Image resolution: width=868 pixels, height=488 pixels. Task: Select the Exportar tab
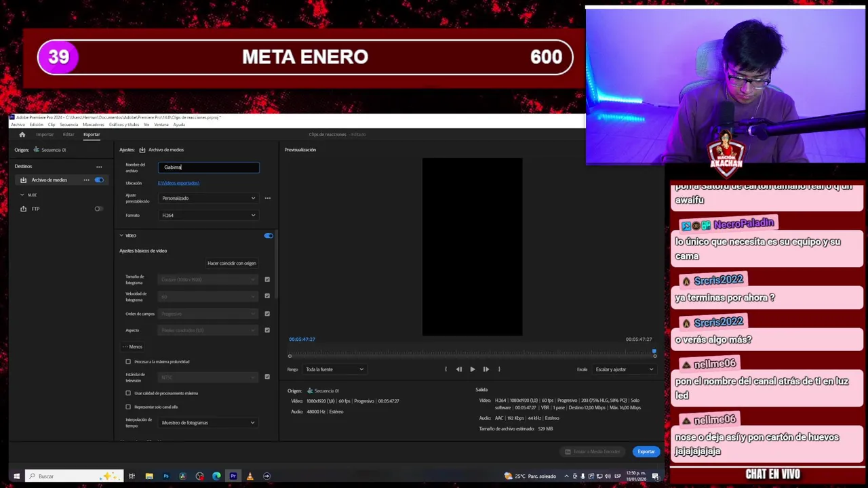click(92, 134)
